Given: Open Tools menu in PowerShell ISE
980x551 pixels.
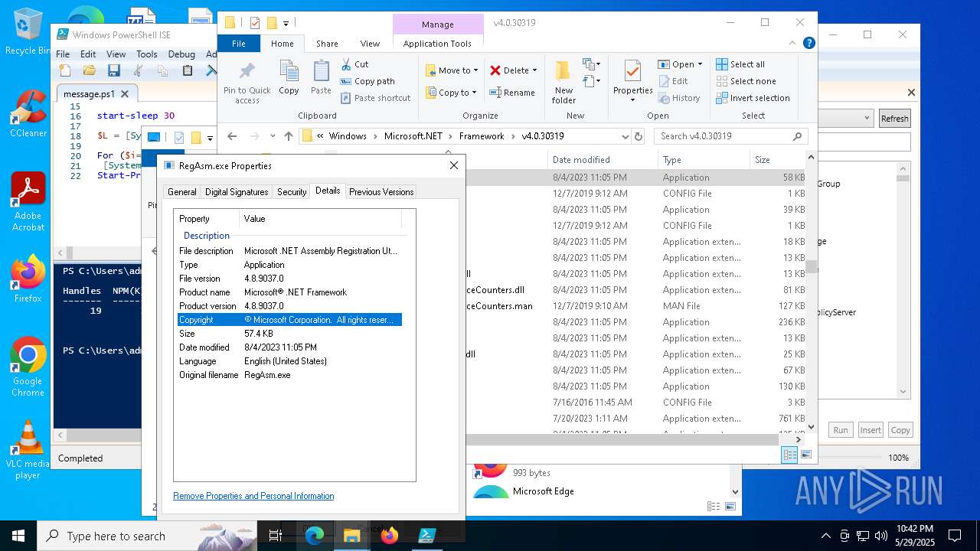Looking at the screenshot, I should 147,54.
